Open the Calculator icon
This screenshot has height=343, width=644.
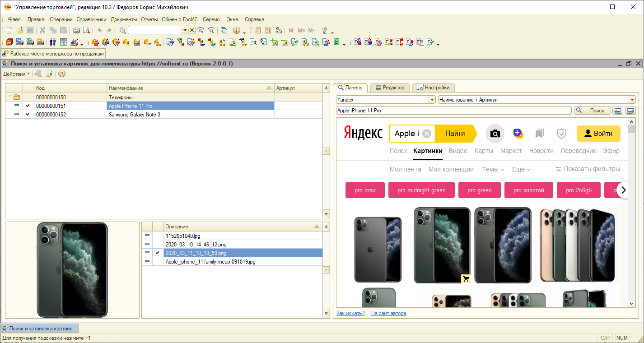[257, 30]
